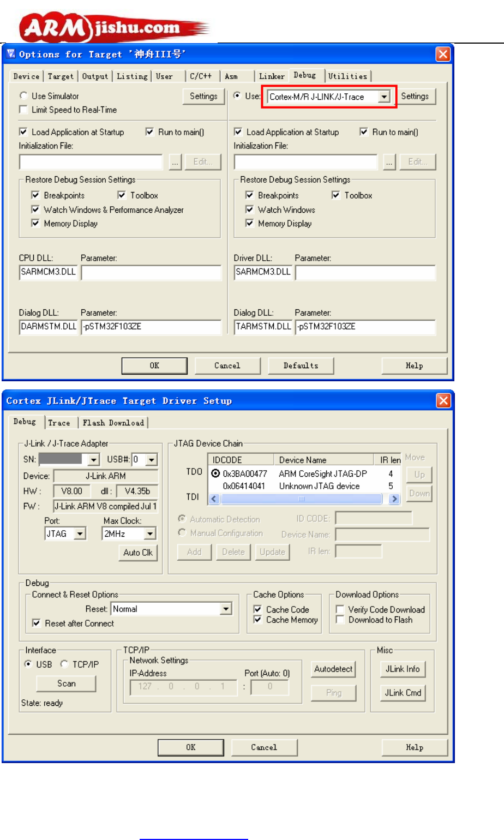The height and width of the screenshot is (840, 504).
Task: Toggle Cache Memory checkbox
Action: tap(258, 620)
